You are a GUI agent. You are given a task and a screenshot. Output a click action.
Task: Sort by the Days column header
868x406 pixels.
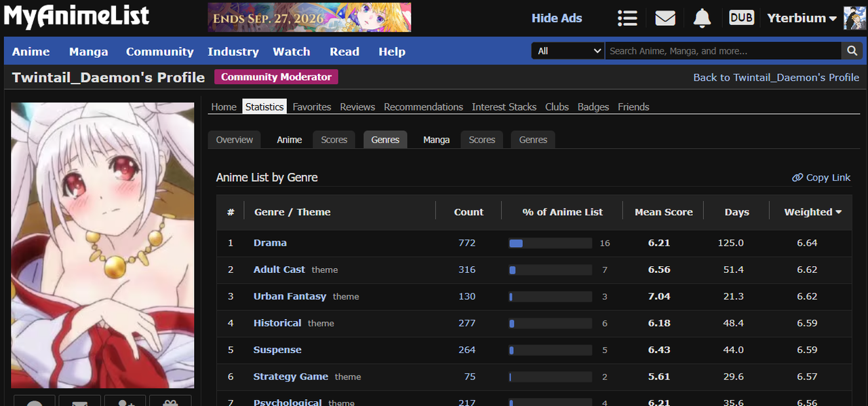(x=736, y=212)
